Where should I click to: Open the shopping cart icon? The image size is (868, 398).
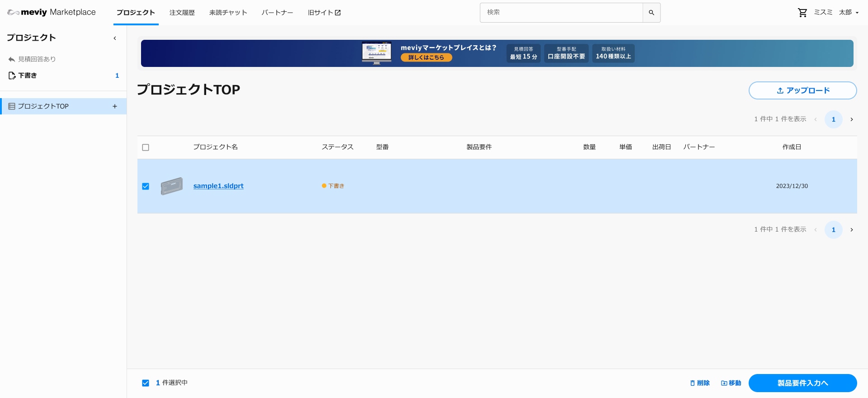point(802,13)
